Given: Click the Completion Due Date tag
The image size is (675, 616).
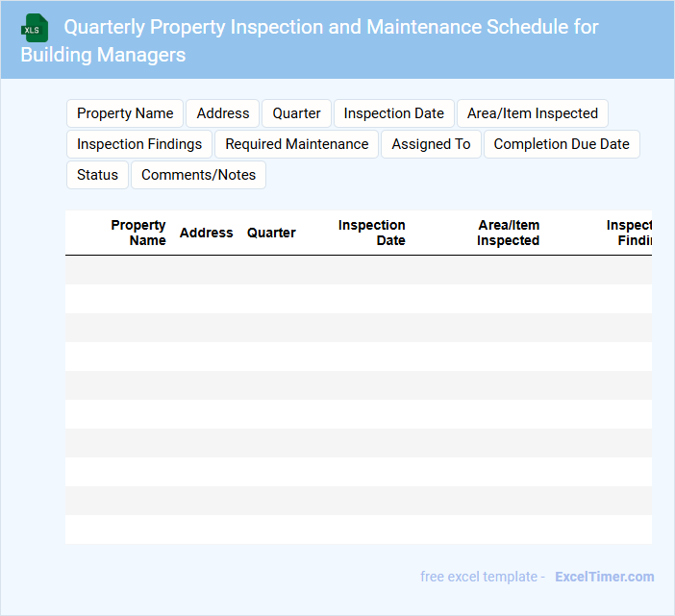Looking at the screenshot, I should 562,144.
